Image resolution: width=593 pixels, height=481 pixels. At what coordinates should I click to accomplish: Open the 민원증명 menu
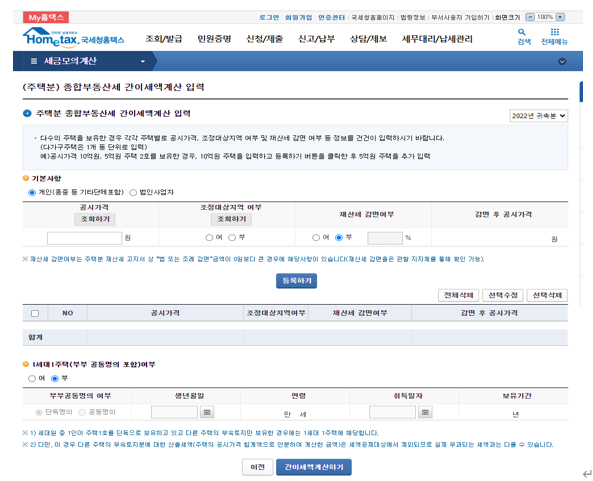point(214,39)
